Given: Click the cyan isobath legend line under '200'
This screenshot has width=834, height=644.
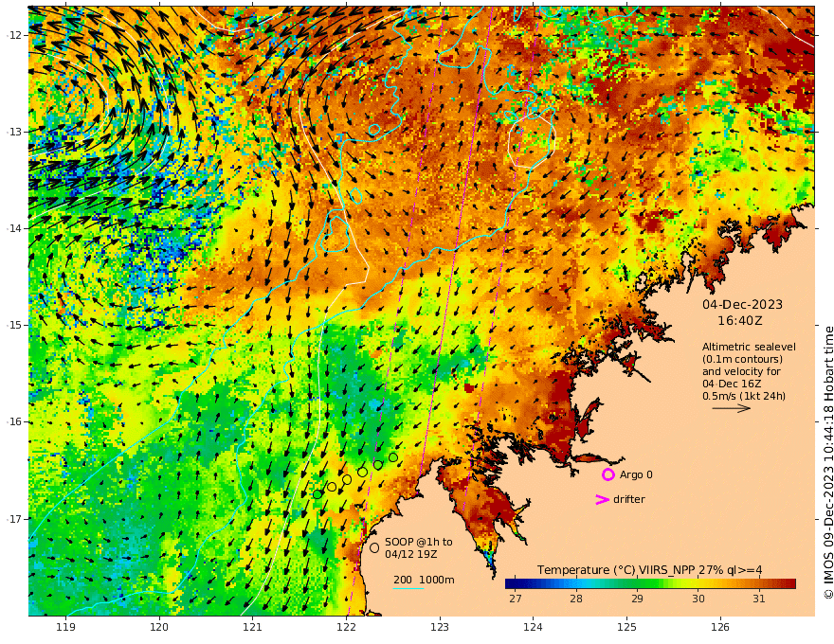Looking at the screenshot, I should click(408, 587).
